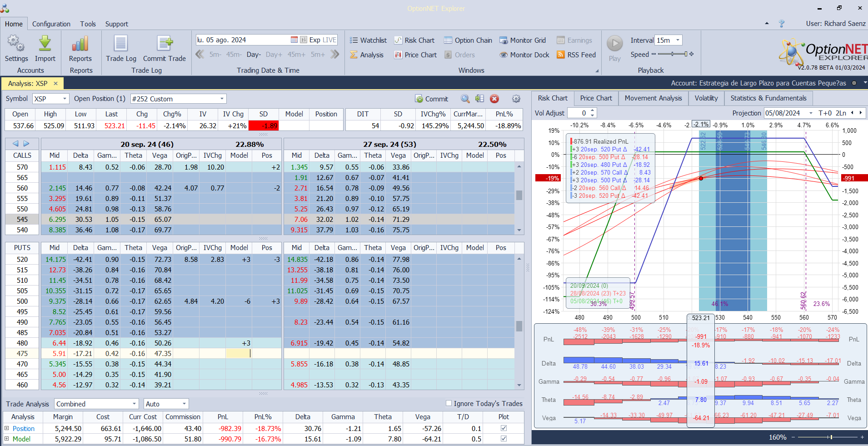The image size is (868, 446).
Task: Close the Analysis: XSP tab
Action: 55,84
